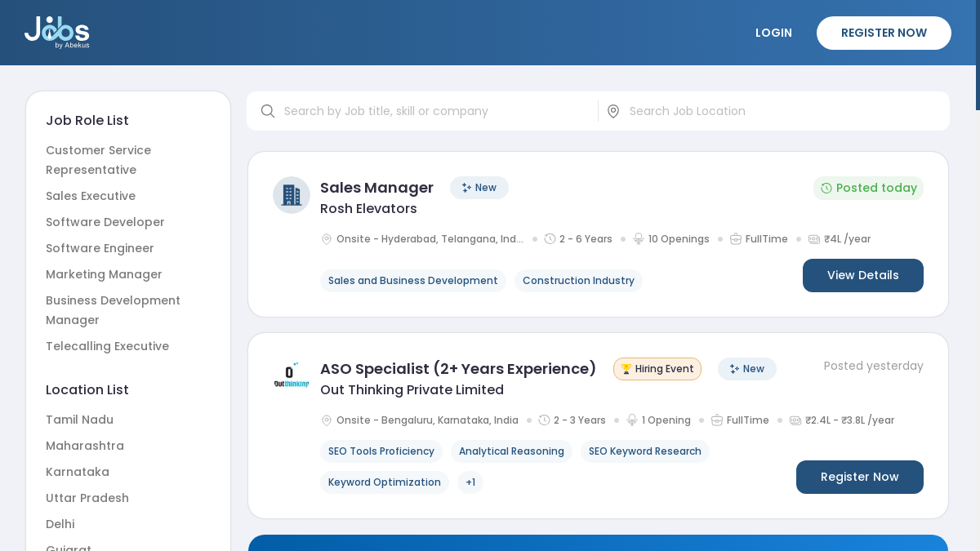Click the Construction Industry tag
Screen dimensions: 980x551
pos(578,281)
